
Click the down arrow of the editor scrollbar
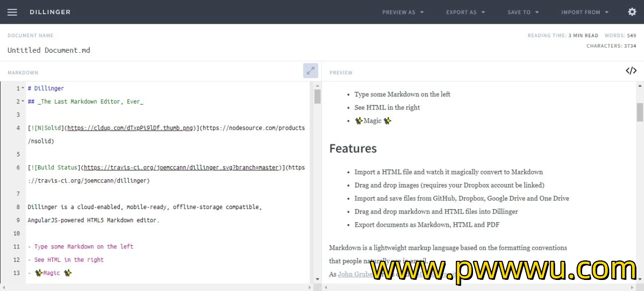click(317, 279)
